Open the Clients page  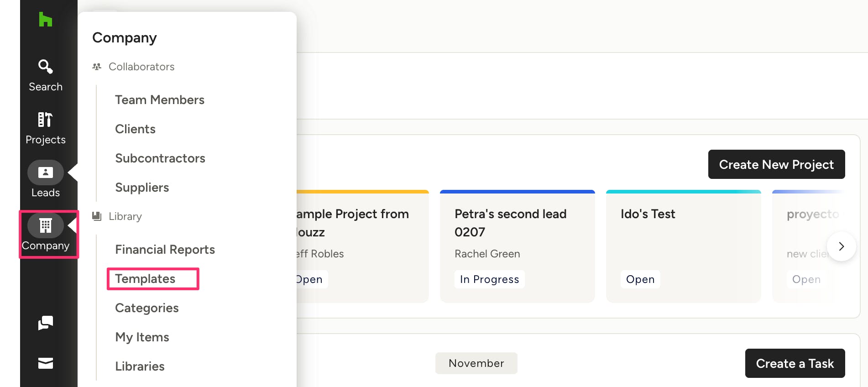pyautogui.click(x=135, y=129)
